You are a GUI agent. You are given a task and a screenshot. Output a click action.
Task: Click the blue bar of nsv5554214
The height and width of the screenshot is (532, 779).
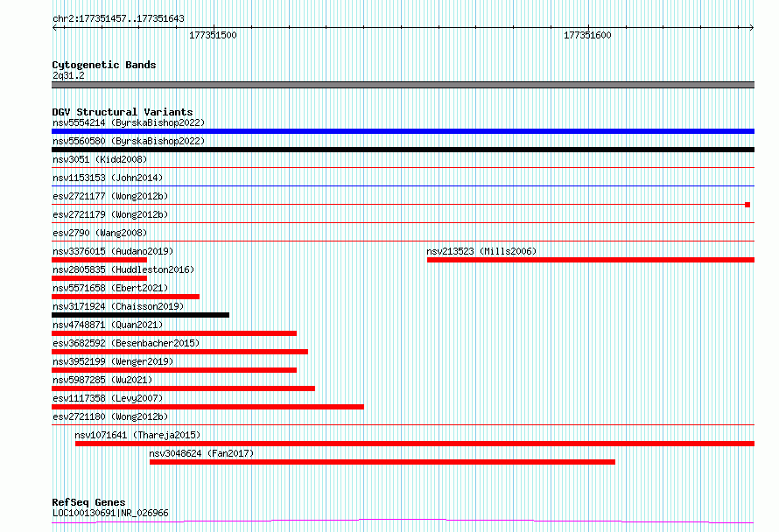point(403,131)
